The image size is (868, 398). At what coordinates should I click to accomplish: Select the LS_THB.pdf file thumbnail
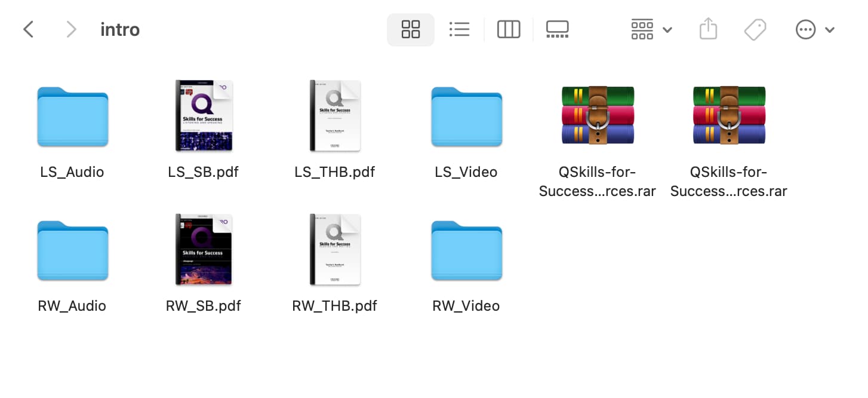pyautogui.click(x=335, y=115)
